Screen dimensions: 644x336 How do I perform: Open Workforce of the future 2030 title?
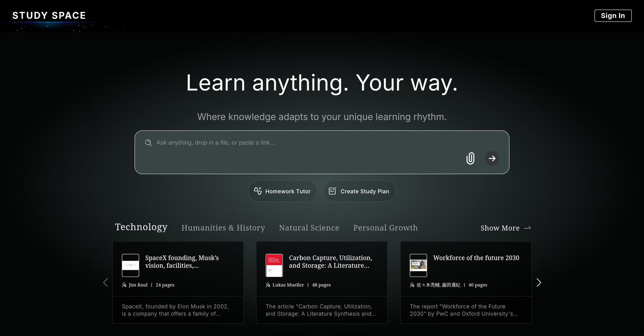pyautogui.click(x=476, y=258)
